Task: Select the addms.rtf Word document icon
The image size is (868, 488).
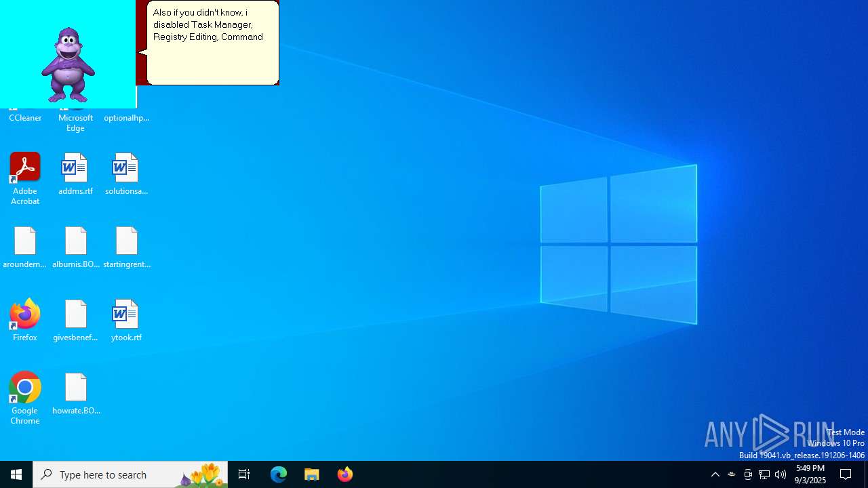Action: 75,167
